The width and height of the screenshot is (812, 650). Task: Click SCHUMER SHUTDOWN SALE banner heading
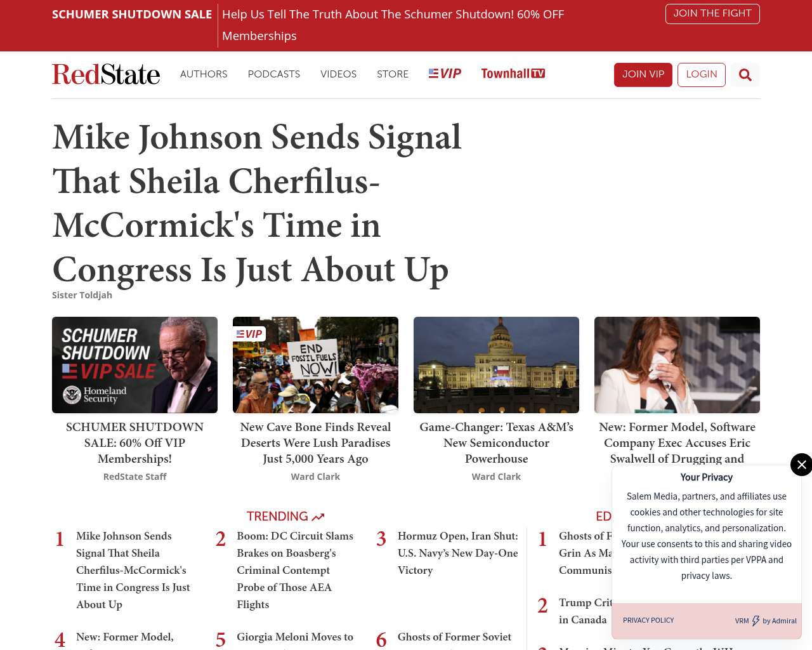pos(132,15)
